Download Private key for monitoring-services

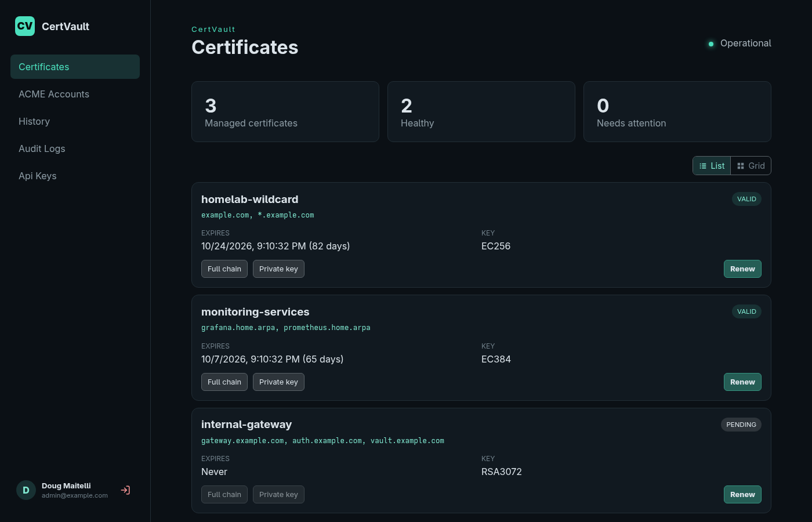[278, 382]
